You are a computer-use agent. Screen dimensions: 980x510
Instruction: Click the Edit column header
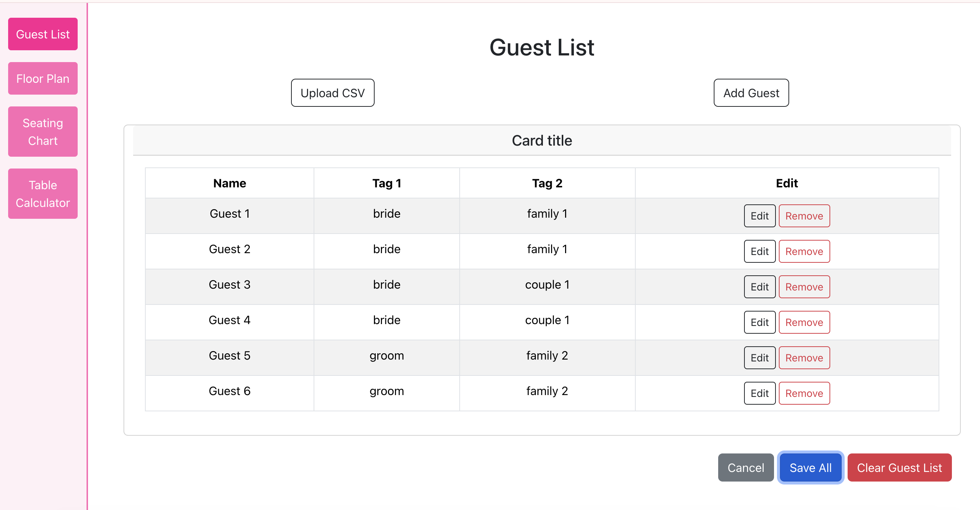click(787, 183)
